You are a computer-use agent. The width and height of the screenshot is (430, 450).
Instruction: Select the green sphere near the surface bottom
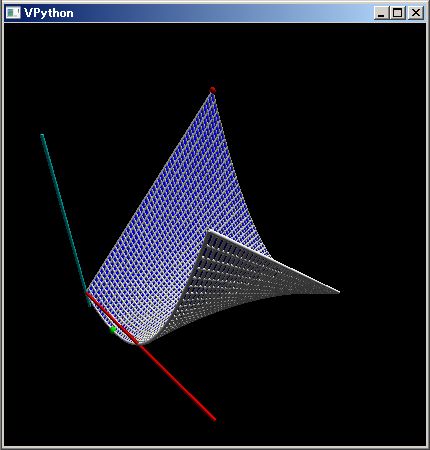pos(113,330)
